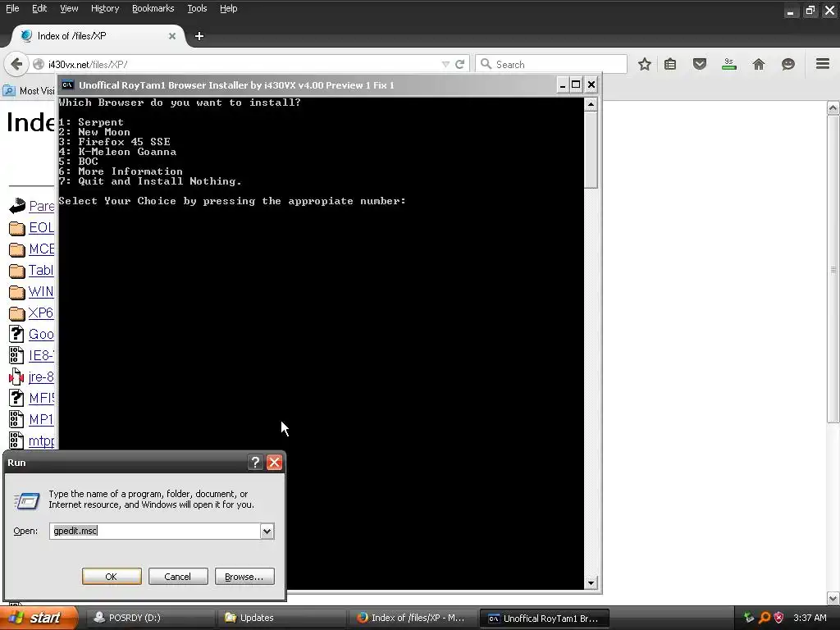Click the XP6 folder icon
The width and height of the screenshot is (840, 630).
coord(17,313)
